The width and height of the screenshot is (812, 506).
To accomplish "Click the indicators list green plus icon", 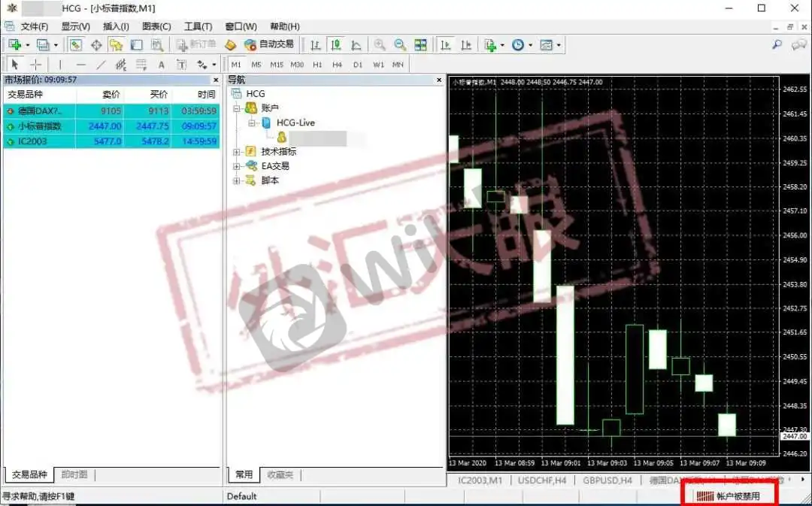I will (x=490, y=45).
